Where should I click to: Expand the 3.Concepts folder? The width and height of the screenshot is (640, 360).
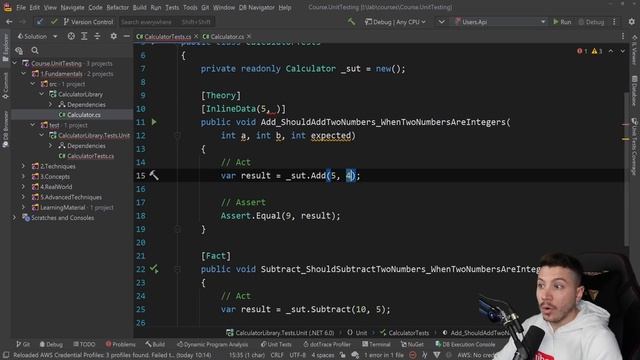[24, 177]
